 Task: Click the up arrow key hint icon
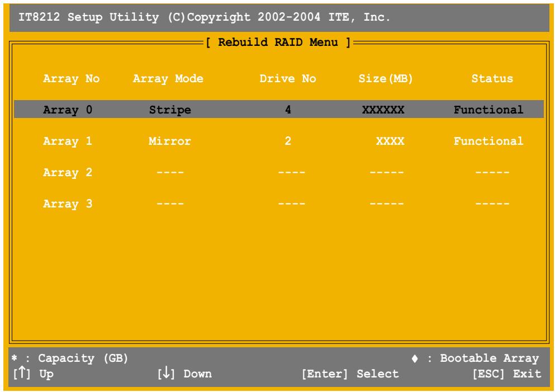[x=22, y=373]
